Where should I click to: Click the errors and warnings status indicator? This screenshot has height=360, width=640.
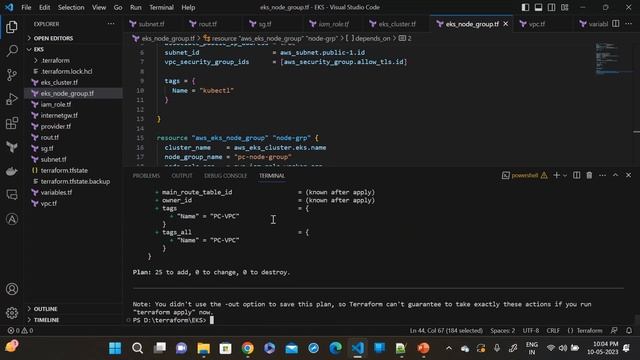click(x=20, y=331)
